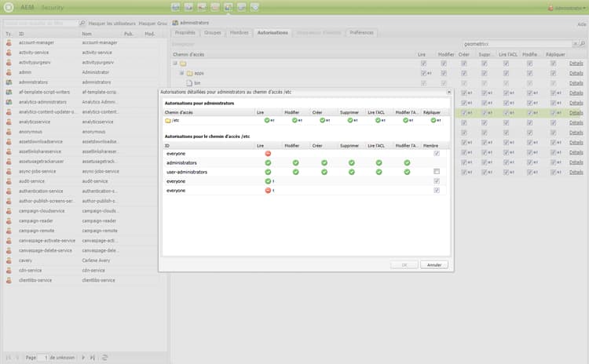The width and height of the screenshot is (589, 364).
Task: Click the /etc folder icon in the dialog
Action: pyautogui.click(x=168, y=121)
